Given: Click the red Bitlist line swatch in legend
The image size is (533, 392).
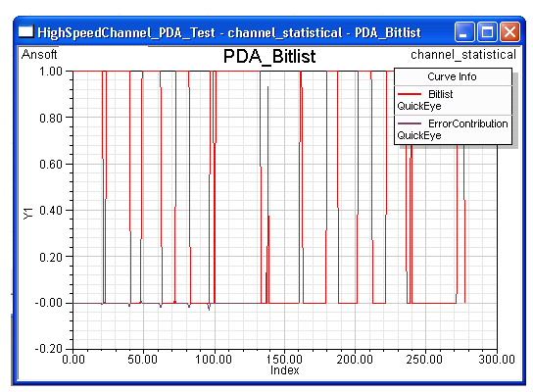Looking at the screenshot, I should point(409,94).
